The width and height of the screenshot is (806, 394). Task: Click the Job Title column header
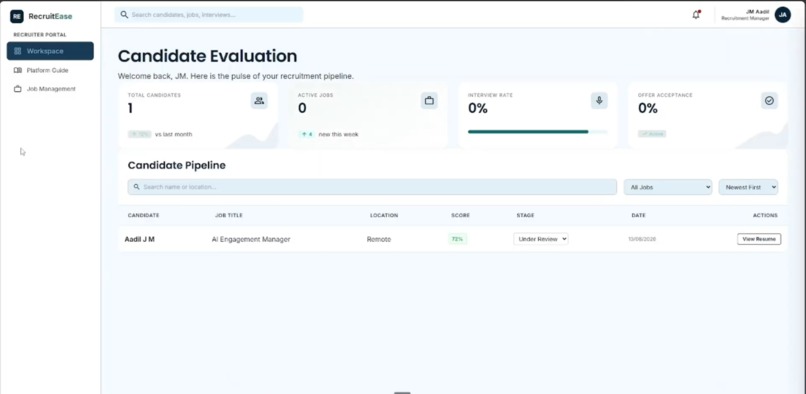(x=229, y=216)
